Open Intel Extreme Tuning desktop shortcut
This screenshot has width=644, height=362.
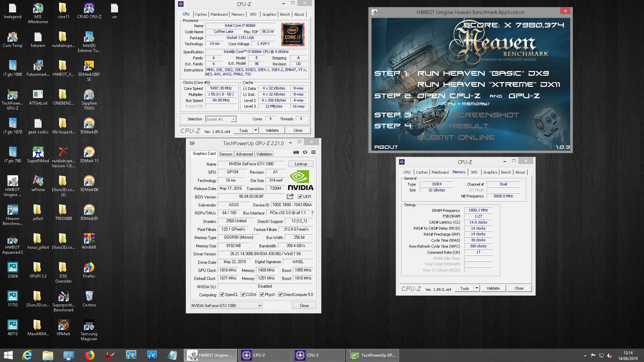click(x=89, y=42)
